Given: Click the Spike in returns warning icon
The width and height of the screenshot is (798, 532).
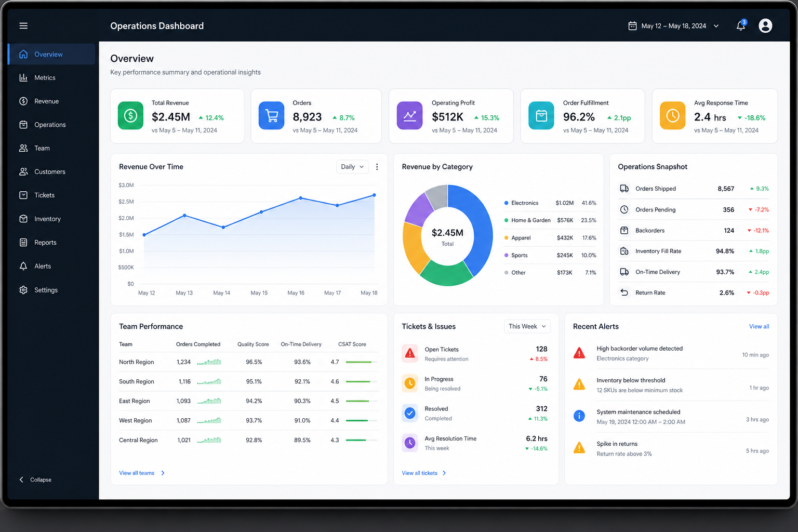Looking at the screenshot, I should 579,448.
